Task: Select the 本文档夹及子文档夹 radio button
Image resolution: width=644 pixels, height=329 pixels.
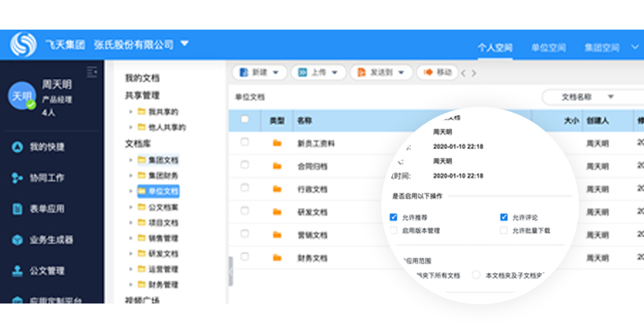Action: pos(476,275)
